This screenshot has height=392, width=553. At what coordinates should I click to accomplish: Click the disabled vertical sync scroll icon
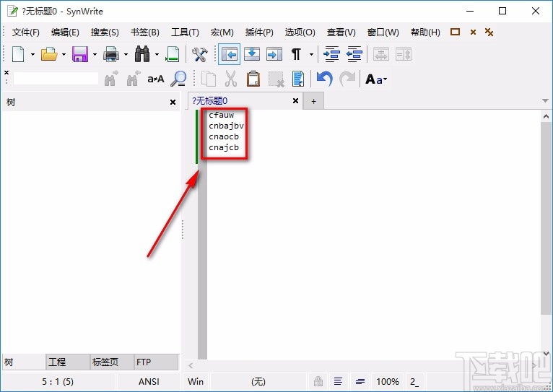tap(404, 55)
